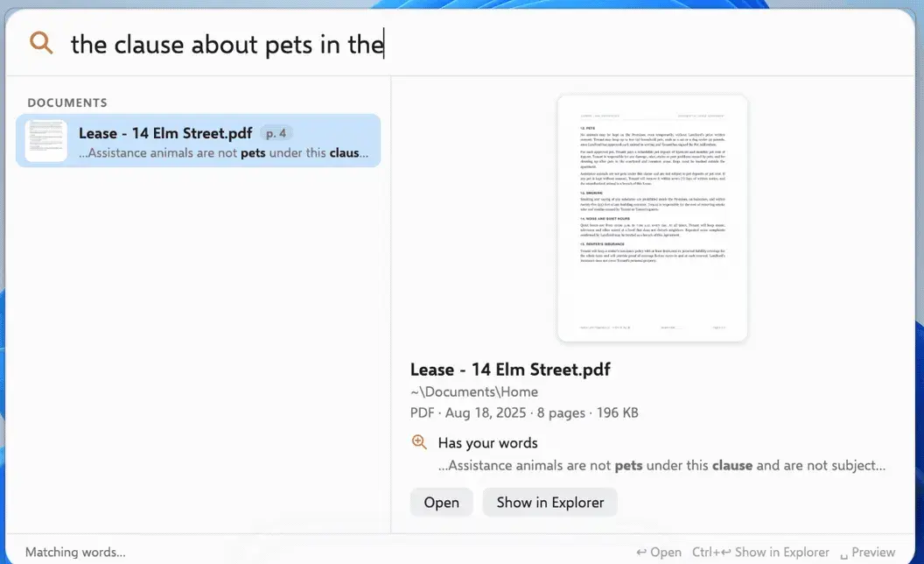Viewport: 924px width, 564px height.
Task: Click the Open hint in the footer
Action: click(x=659, y=553)
